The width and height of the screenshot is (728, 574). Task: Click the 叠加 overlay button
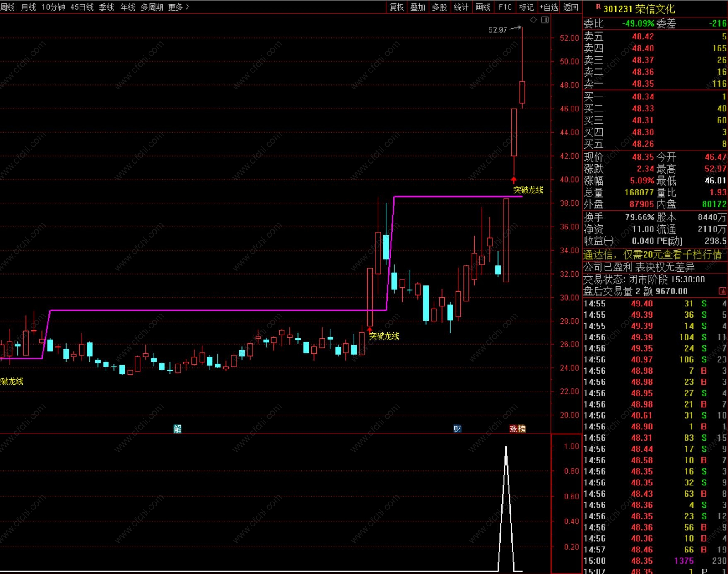[x=418, y=7]
